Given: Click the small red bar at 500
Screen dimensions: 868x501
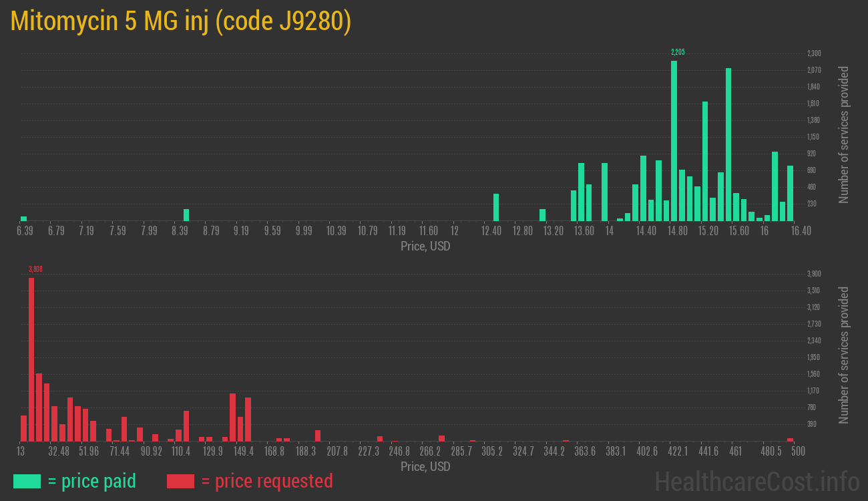Looking at the screenshot, I should pos(791,440).
